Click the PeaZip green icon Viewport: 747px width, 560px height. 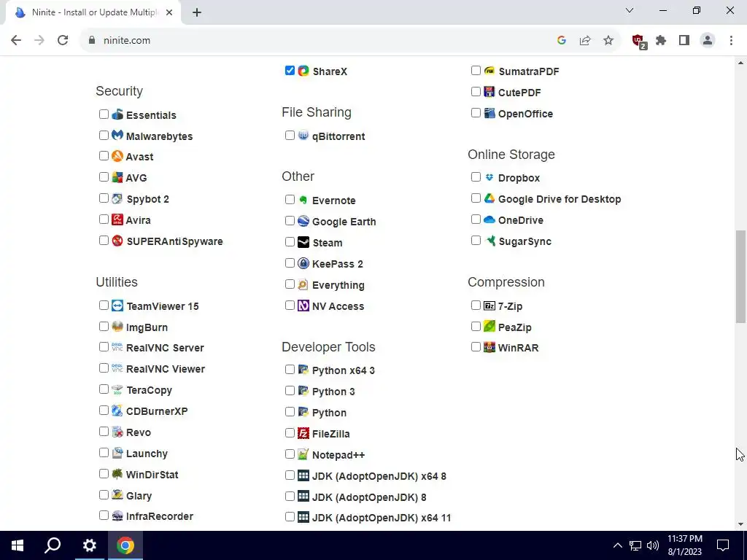489,326
